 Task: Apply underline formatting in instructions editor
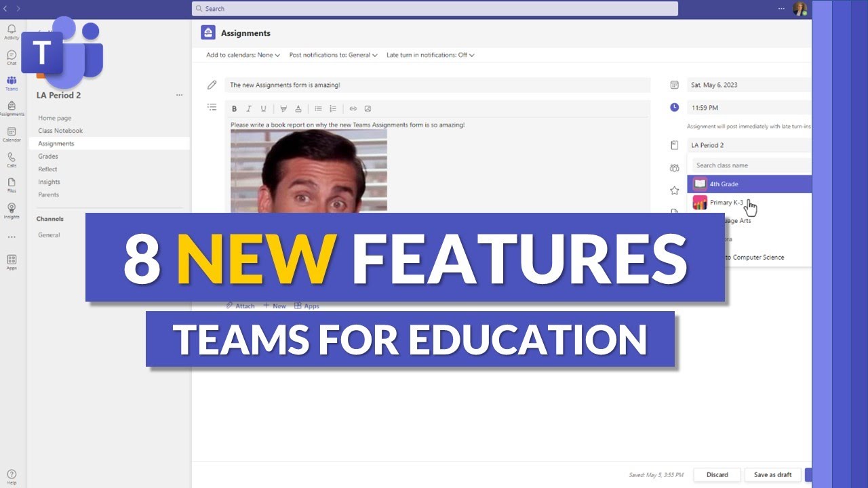(x=264, y=108)
